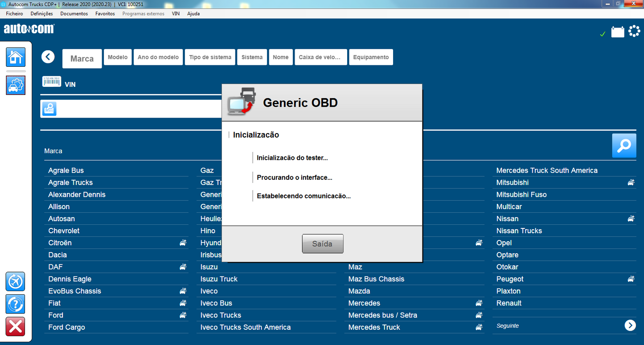The width and height of the screenshot is (644, 345).
Task: Choose Iveco Trucks from brand list
Action: click(221, 315)
